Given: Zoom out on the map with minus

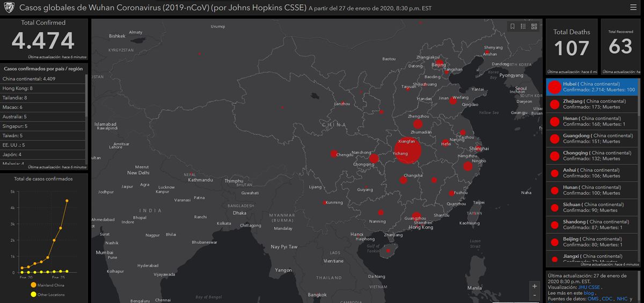Looking at the screenshot, I should coord(535,295).
